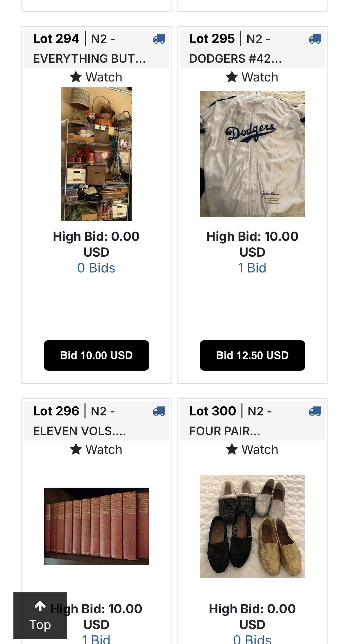Viewport: 349px width, 644px height.
Task: Place Bid 12.50 USD on Lot 295
Action: 252,355
